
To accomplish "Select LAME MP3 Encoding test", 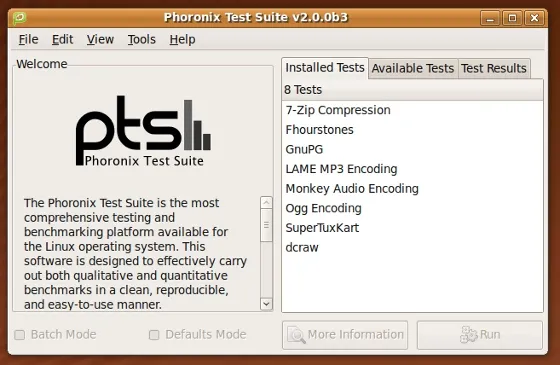I will click(412, 169).
